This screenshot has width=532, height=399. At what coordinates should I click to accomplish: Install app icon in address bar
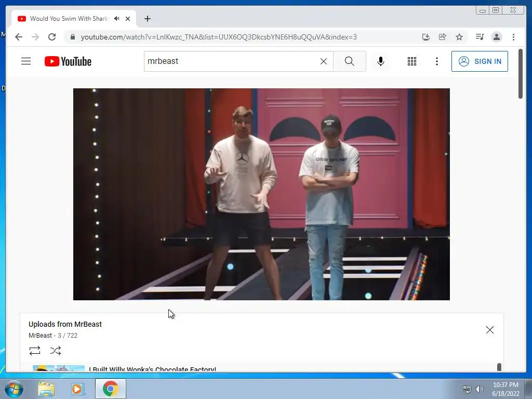(x=426, y=37)
